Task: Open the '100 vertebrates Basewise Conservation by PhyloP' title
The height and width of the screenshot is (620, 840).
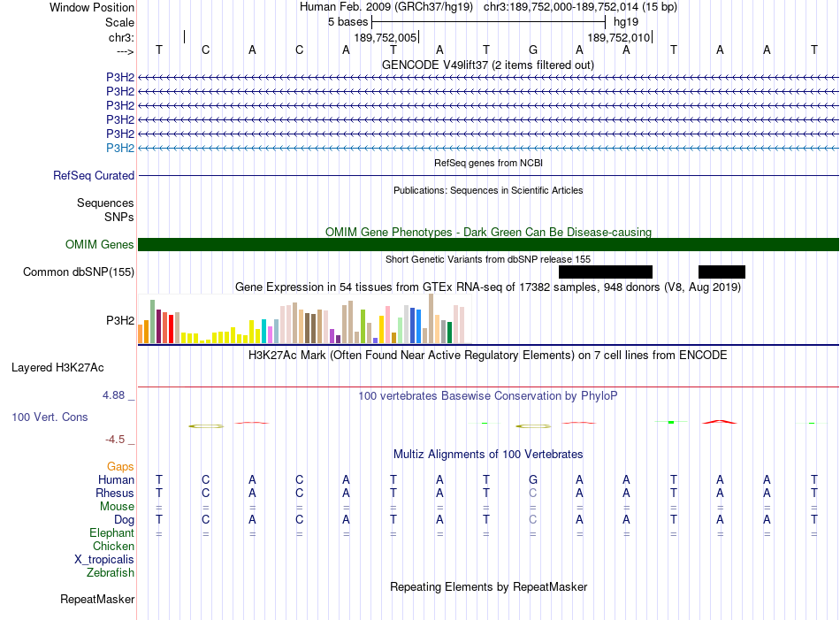Action: (488, 395)
